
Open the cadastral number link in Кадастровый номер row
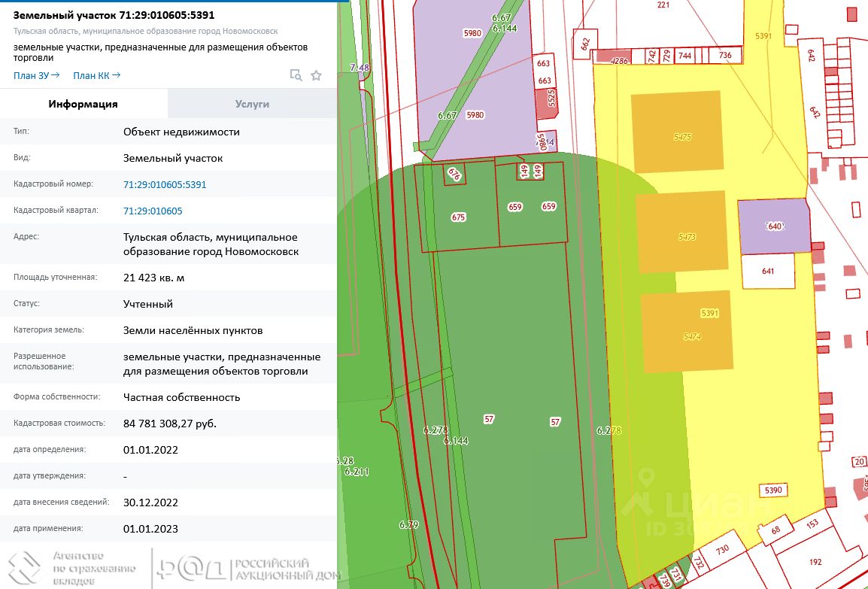pyautogui.click(x=165, y=184)
